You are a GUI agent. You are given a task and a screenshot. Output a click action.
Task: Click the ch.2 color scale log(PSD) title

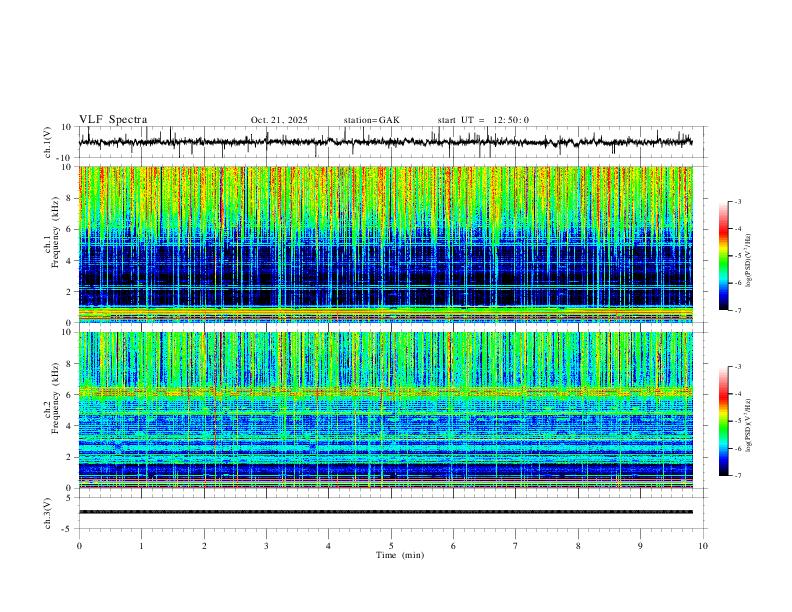[x=749, y=426]
